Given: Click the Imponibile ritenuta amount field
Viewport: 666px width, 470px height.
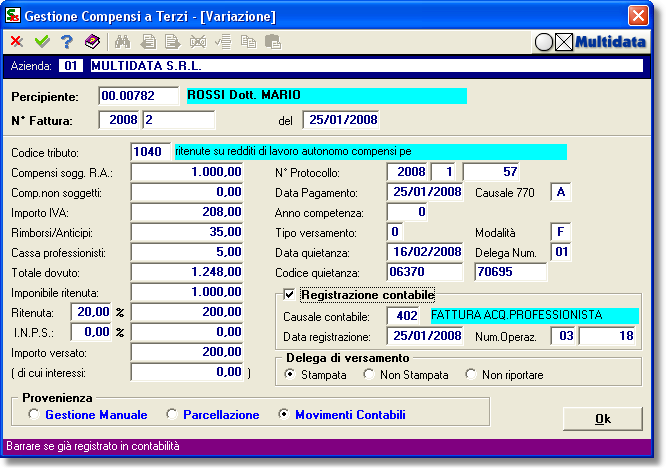Looking at the screenshot, I should click(x=187, y=292).
